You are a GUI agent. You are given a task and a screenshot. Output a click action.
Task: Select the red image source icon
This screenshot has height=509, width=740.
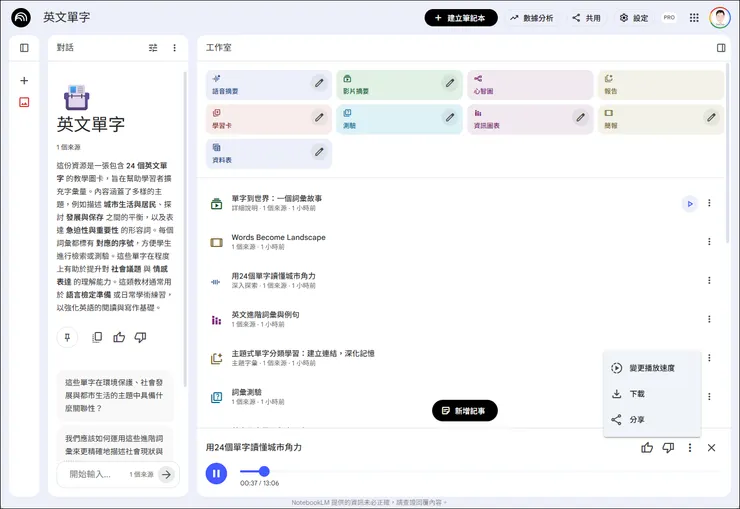[24, 102]
